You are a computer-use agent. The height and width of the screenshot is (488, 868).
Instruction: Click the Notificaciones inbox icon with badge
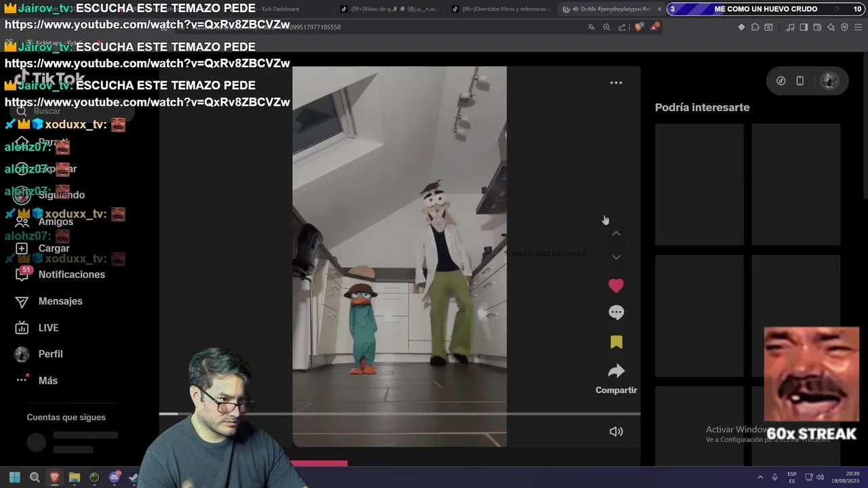pos(22,274)
